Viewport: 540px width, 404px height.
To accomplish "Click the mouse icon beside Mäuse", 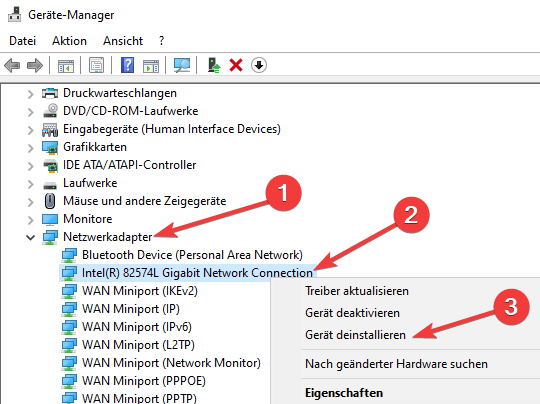I will pos(50,201).
